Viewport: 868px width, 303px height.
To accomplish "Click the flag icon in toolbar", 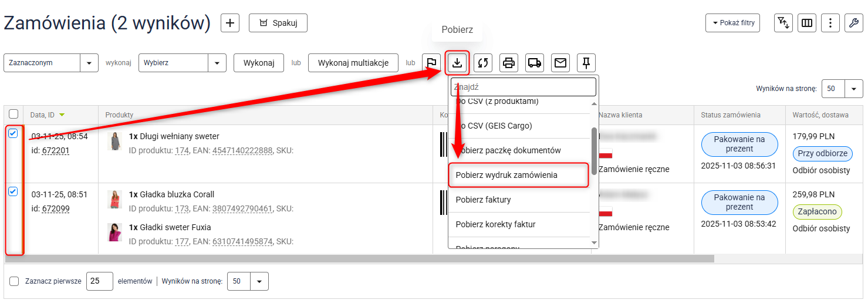I will point(431,63).
